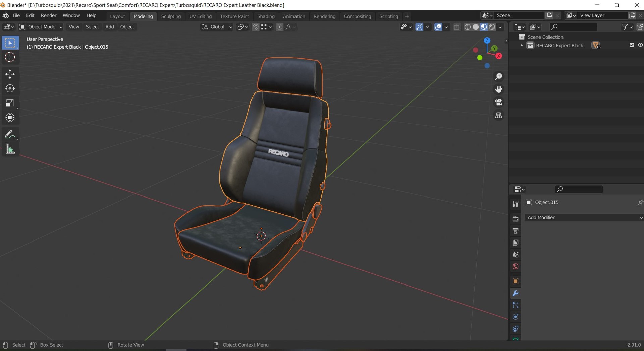Open the Scene properties tab
Viewport: 644px width, 351px height.
[x=516, y=255]
